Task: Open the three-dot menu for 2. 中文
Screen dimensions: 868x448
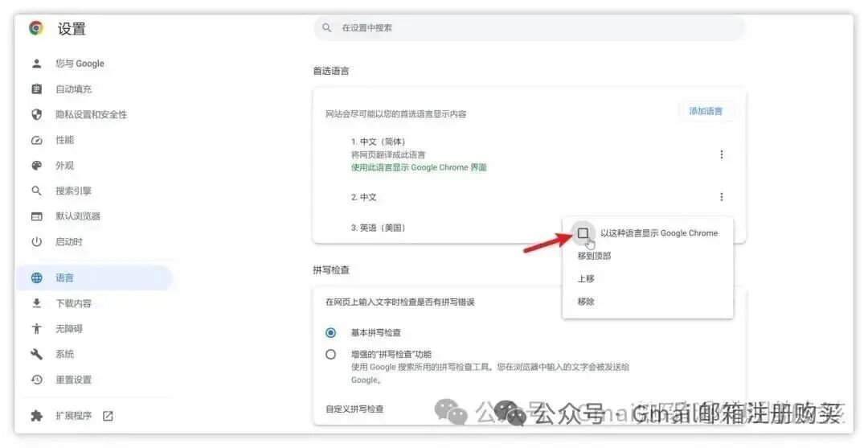Action: pos(721,197)
